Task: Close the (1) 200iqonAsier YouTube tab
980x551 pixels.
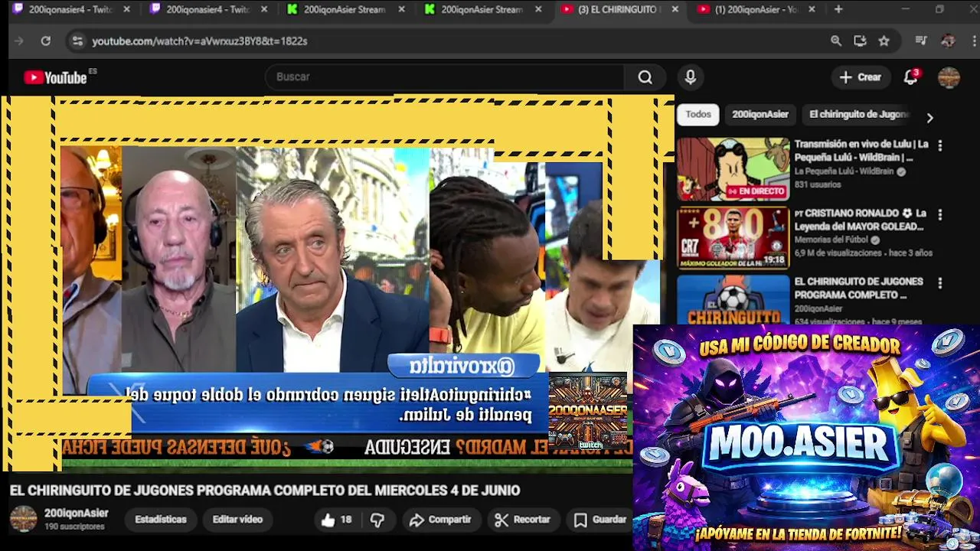Action: 812,9
